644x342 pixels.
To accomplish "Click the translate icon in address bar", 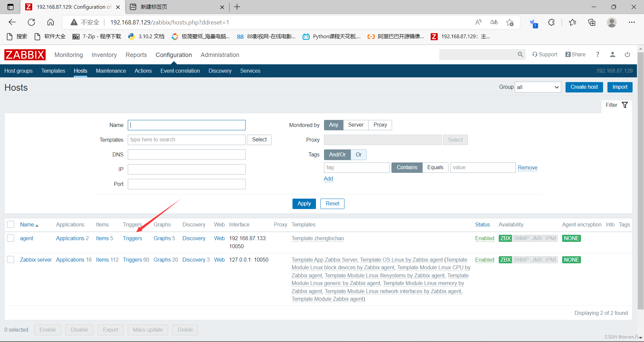I will click(494, 22).
